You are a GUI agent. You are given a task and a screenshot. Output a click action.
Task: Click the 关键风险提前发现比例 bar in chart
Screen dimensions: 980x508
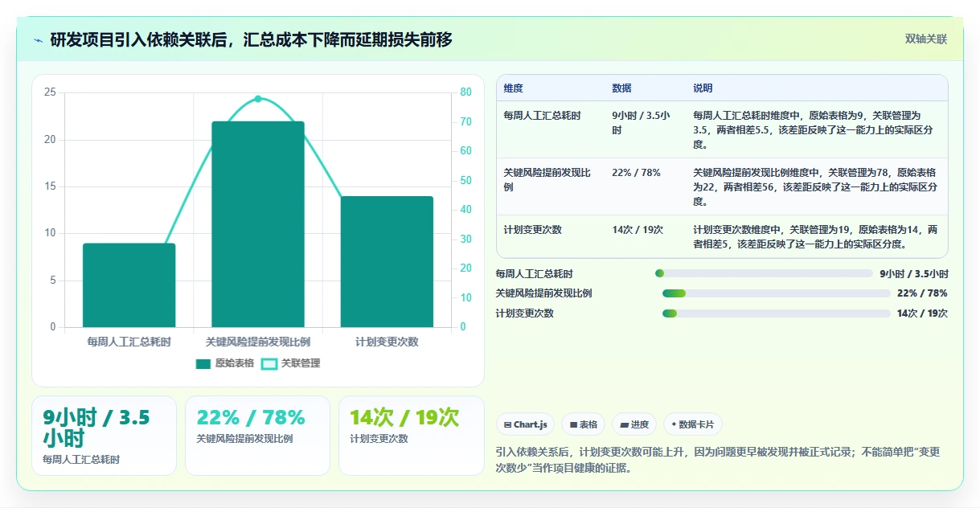pos(258,224)
